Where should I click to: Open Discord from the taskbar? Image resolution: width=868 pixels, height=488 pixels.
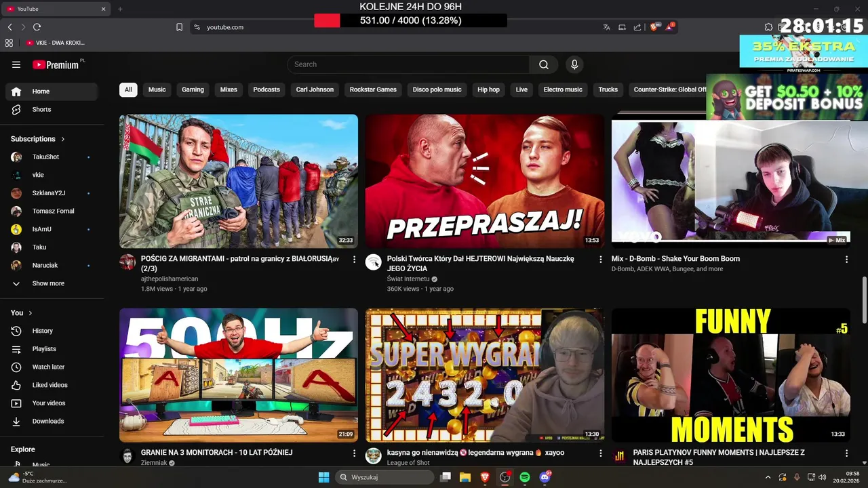pos(545,477)
